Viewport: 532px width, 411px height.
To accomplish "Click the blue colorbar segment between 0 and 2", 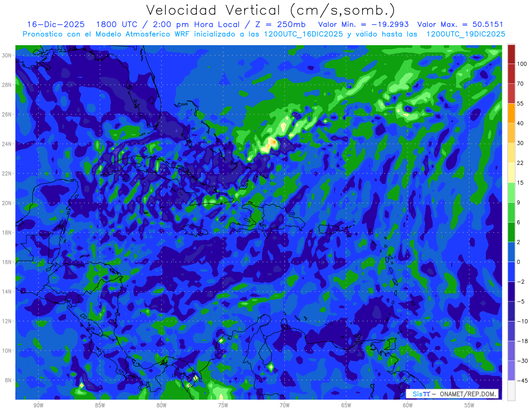I will (511, 252).
